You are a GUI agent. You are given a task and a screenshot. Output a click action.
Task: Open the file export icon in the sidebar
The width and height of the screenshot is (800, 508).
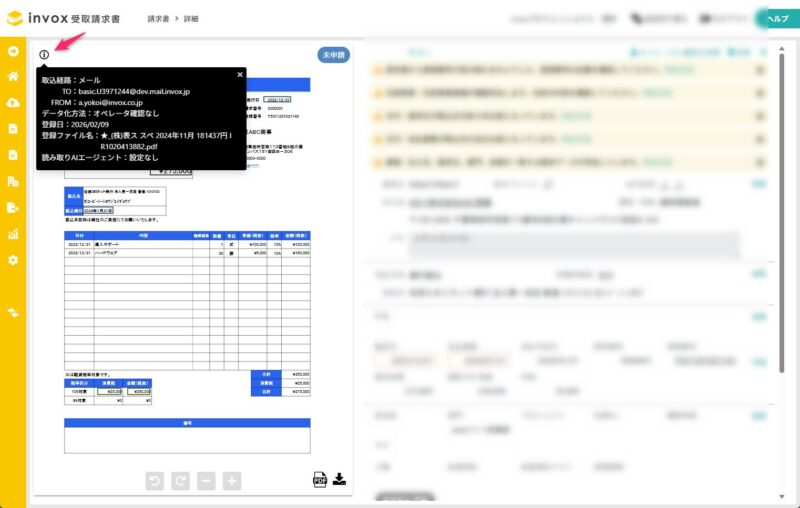13,208
